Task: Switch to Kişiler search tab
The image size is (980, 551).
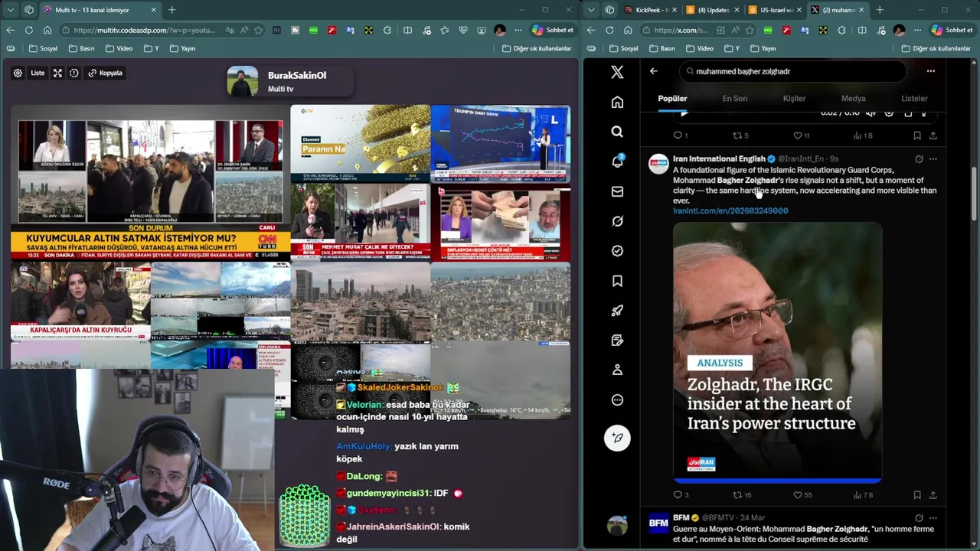Action: pos(794,98)
